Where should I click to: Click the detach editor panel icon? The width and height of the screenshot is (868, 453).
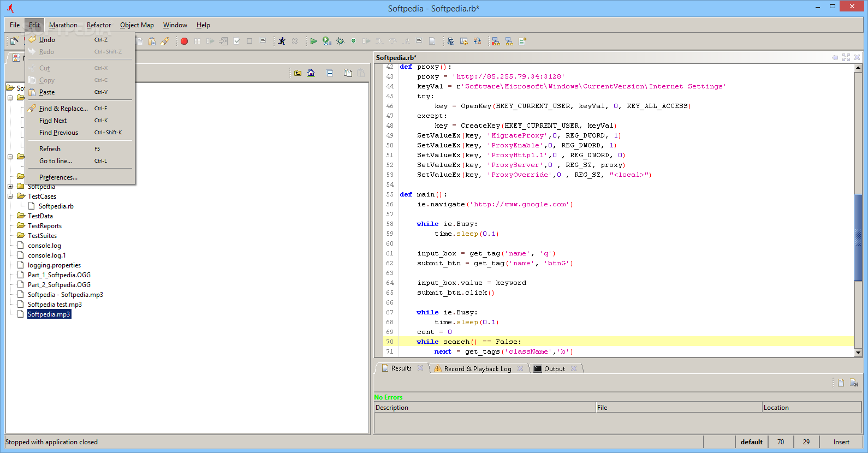(x=835, y=57)
